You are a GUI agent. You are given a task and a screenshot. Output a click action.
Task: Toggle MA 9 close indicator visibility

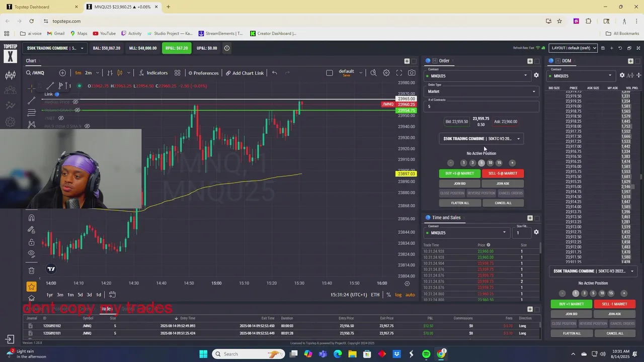[x=87, y=126]
